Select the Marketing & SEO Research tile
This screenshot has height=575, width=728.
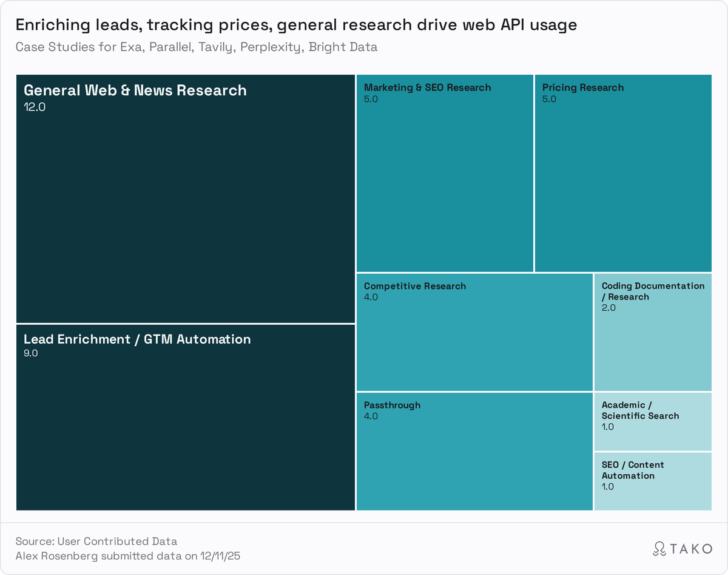(x=445, y=173)
